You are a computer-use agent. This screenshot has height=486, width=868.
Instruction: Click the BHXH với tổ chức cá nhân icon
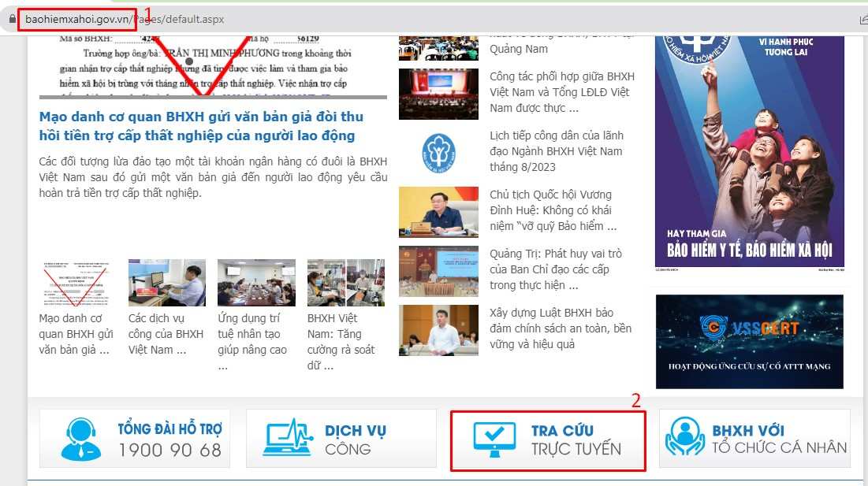(685, 436)
